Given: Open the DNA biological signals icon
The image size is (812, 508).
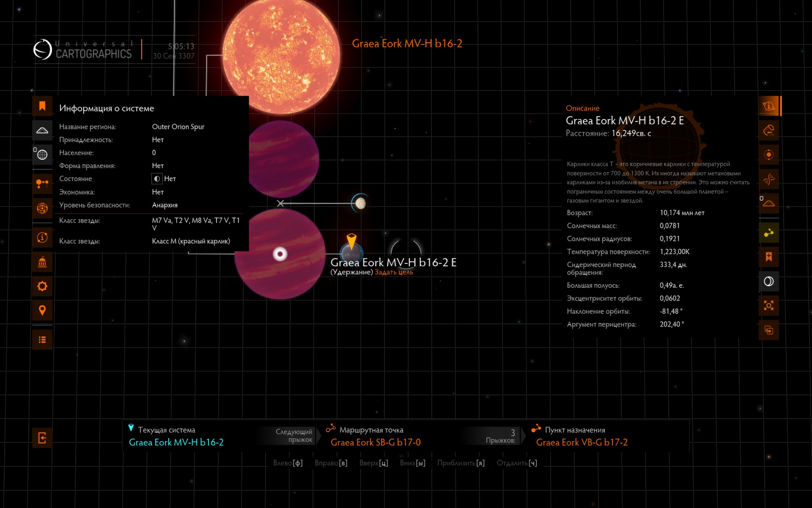Looking at the screenshot, I should tap(769, 179).
